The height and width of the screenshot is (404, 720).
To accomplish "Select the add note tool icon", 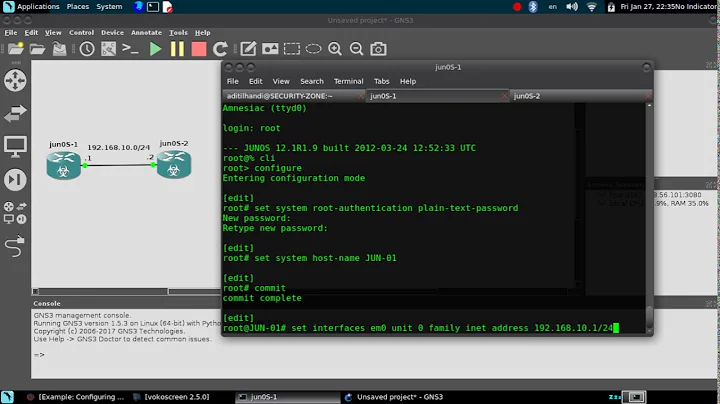I will coord(248,49).
